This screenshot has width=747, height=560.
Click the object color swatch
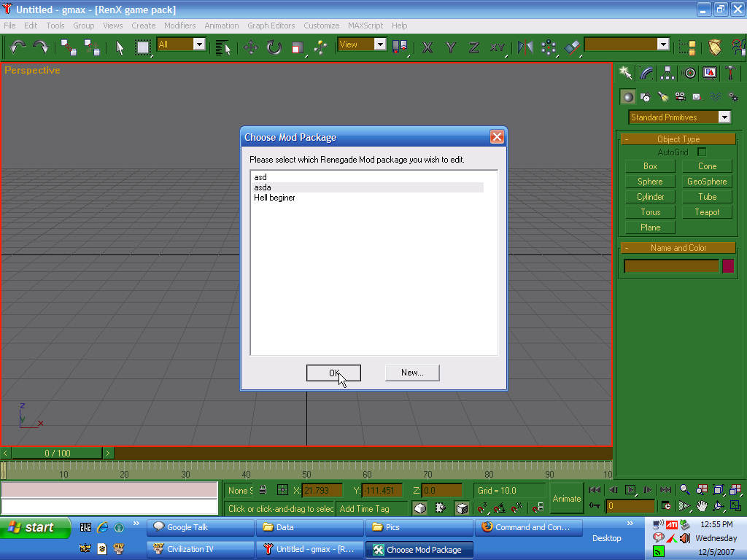(727, 266)
